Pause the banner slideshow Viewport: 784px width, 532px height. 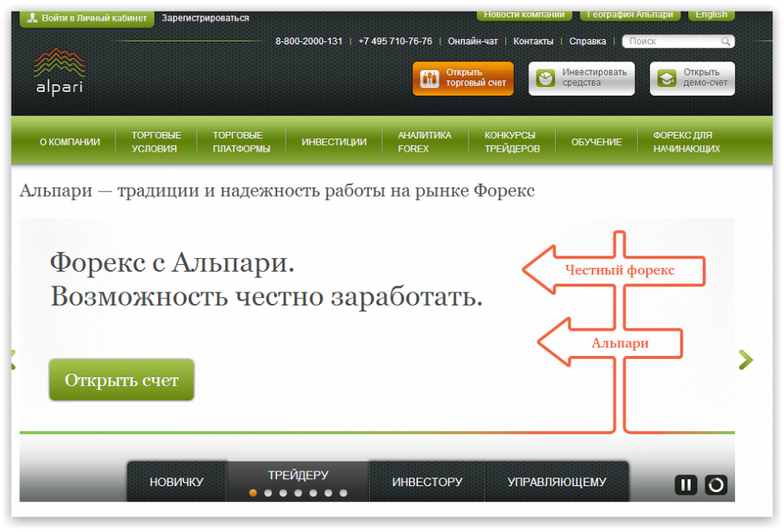(x=685, y=485)
